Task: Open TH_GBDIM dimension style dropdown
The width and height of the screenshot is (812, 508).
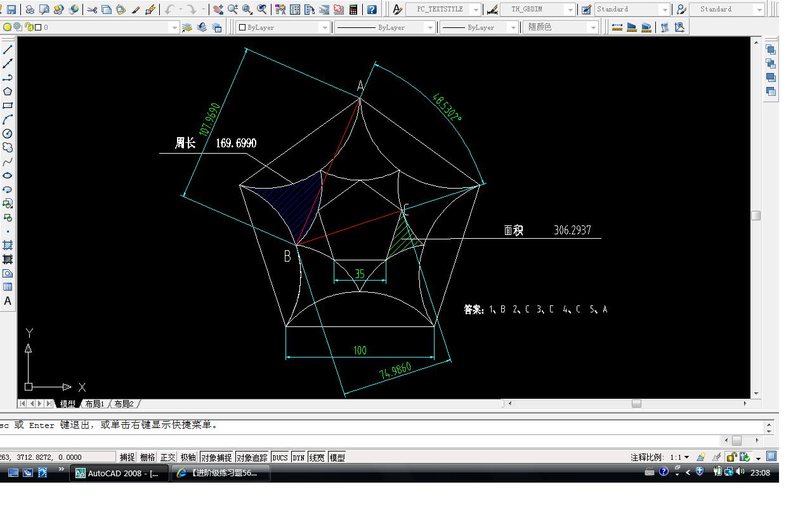Action: coord(570,10)
